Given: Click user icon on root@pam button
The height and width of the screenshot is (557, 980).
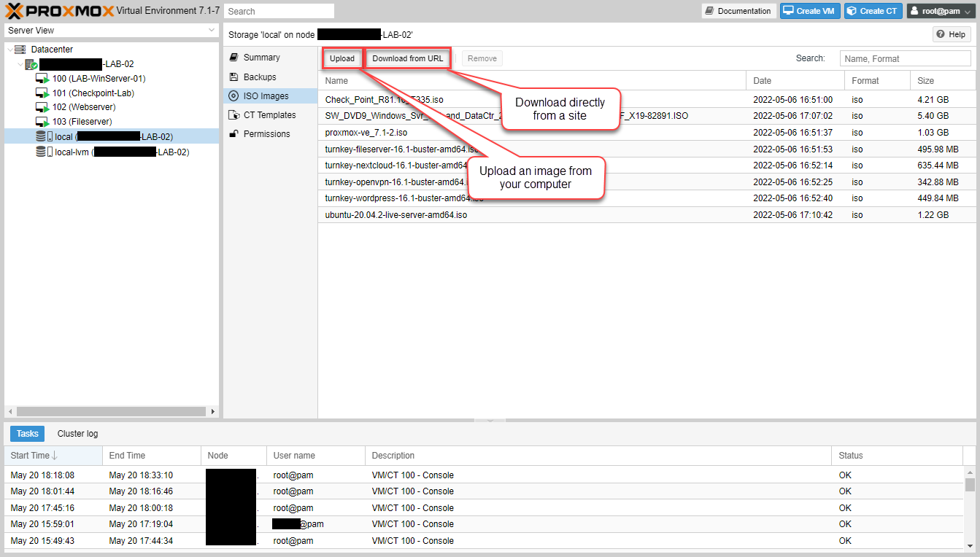Looking at the screenshot, I should point(914,11).
